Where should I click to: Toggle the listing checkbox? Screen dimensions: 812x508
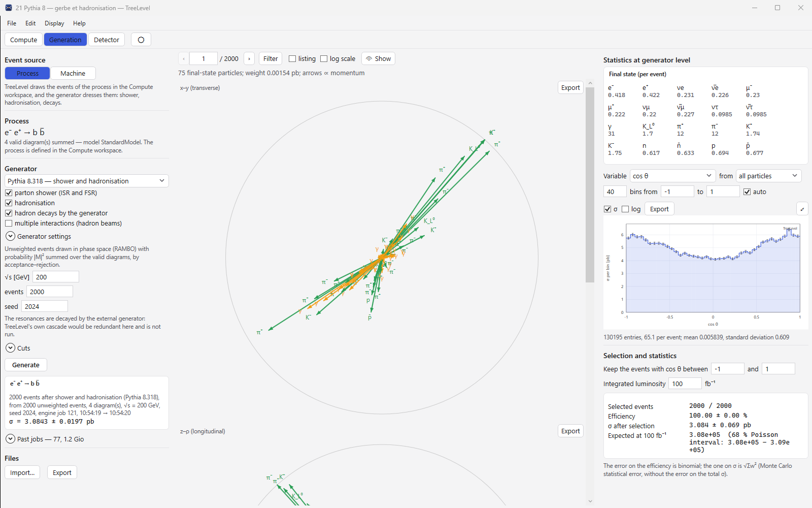point(292,59)
